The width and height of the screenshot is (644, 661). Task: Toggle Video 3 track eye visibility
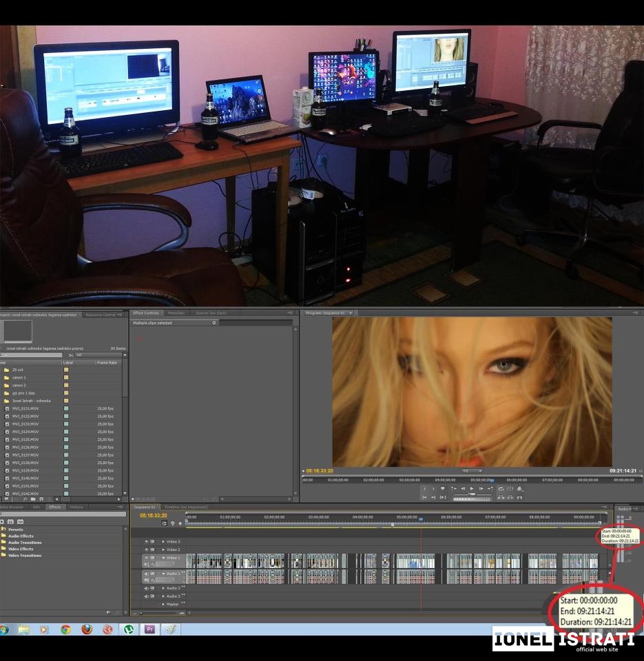(147, 542)
